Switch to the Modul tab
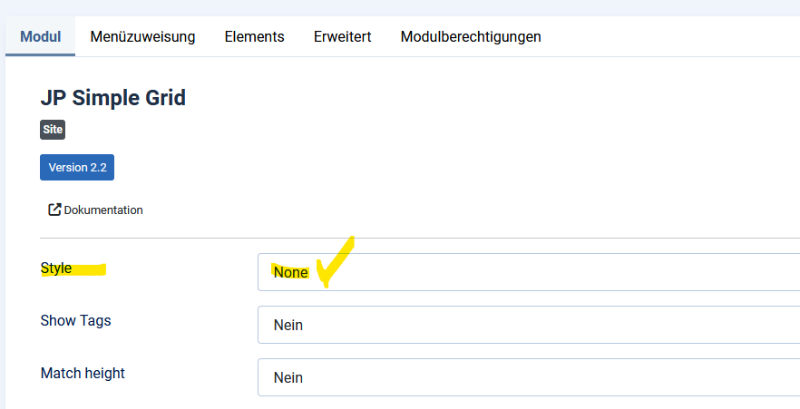The width and height of the screenshot is (800, 409). [x=40, y=37]
